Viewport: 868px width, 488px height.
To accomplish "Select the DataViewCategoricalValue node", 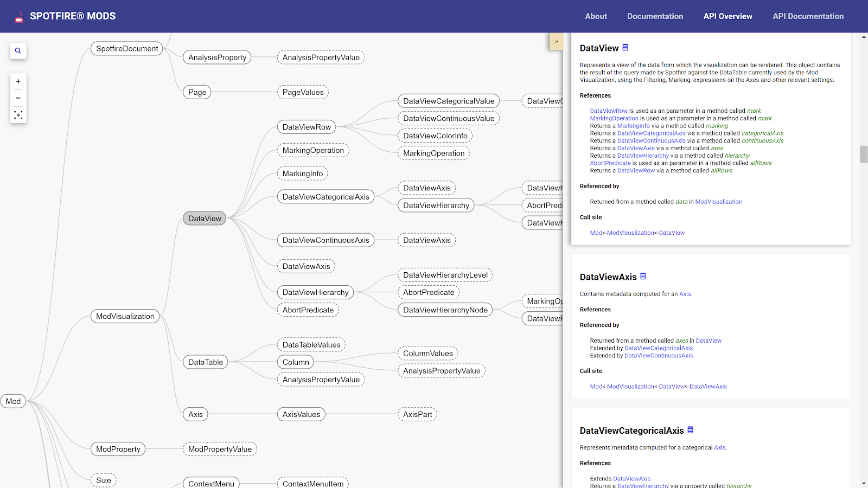I will pyautogui.click(x=449, y=101).
